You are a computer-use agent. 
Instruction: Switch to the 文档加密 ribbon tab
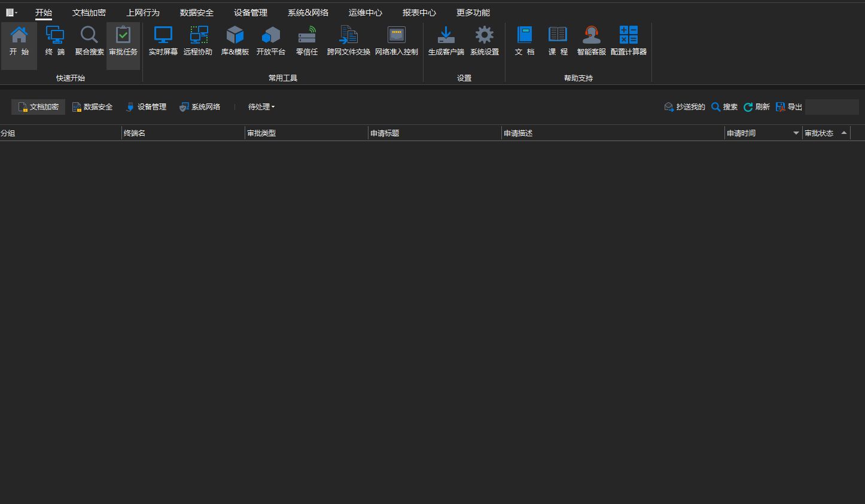tap(89, 13)
